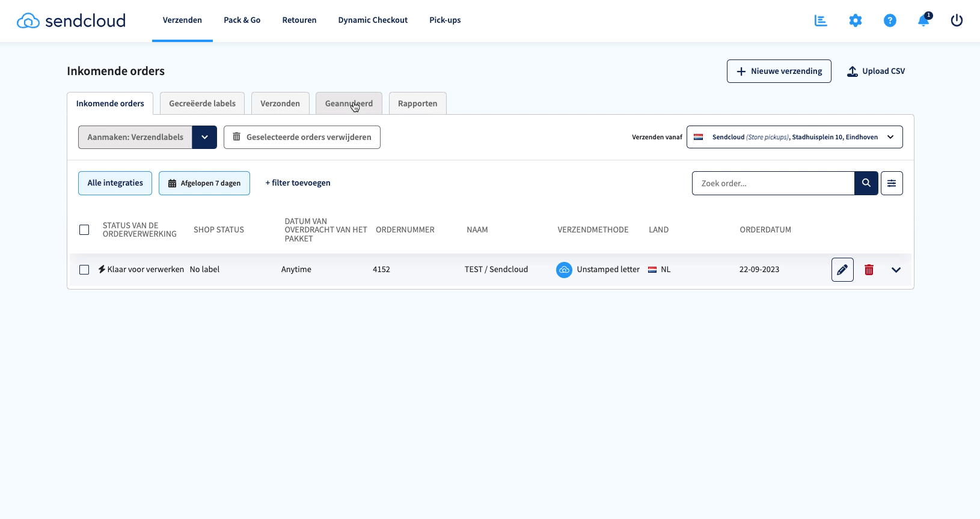Tick the checkbox for order 4152
980x519 pixels.
pyautogui.click(x=84, y=270)
